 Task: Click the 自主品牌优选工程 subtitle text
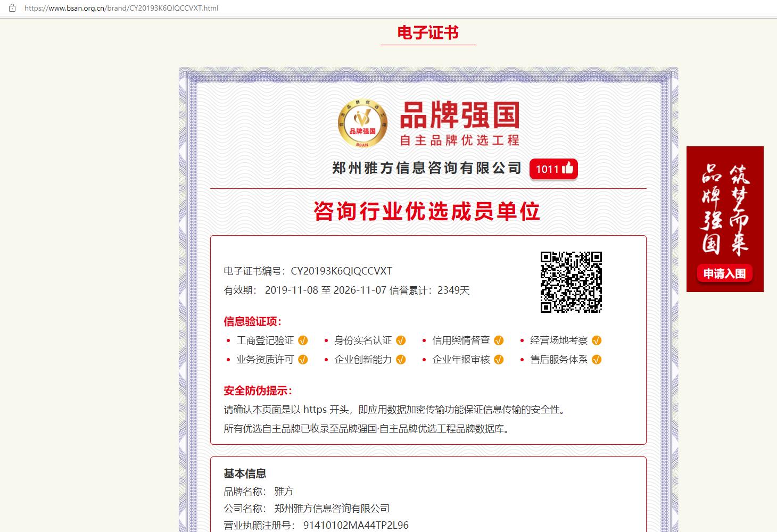tap(459, 140)
